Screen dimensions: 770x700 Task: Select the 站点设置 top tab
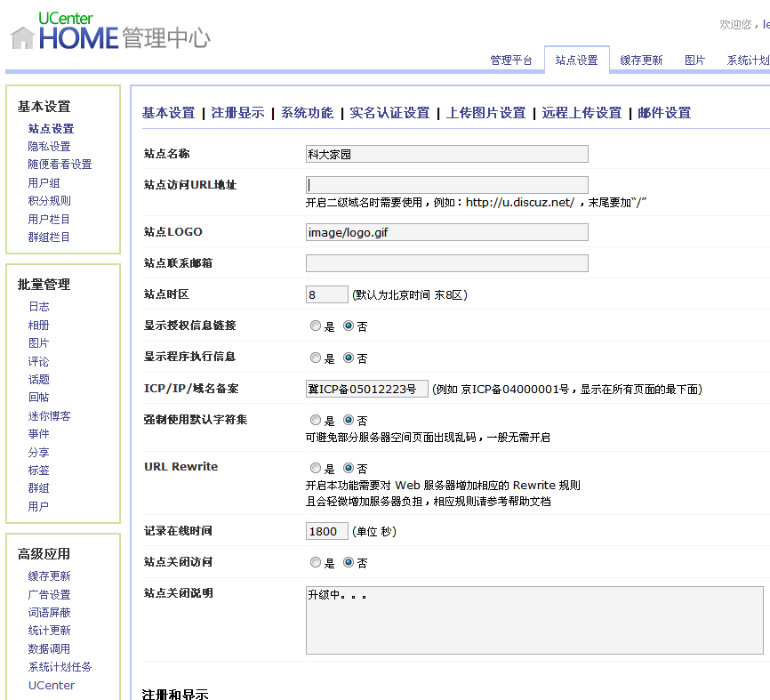tap(576, 60)
